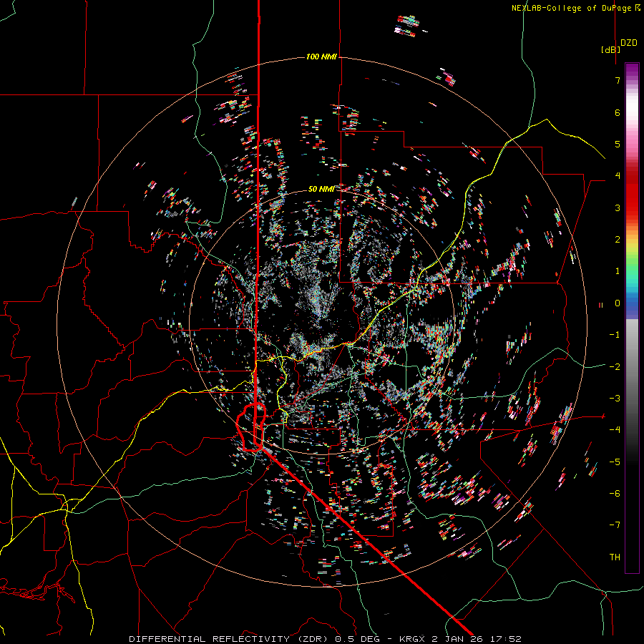Click the 5 value on the color scale
Screen dimensions: 644x644
point(618,144)
